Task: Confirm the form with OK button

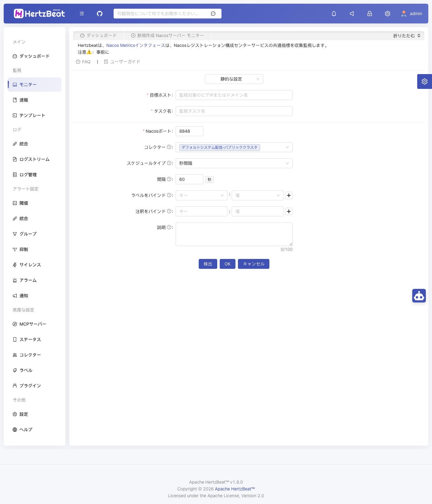Action: 228,264
